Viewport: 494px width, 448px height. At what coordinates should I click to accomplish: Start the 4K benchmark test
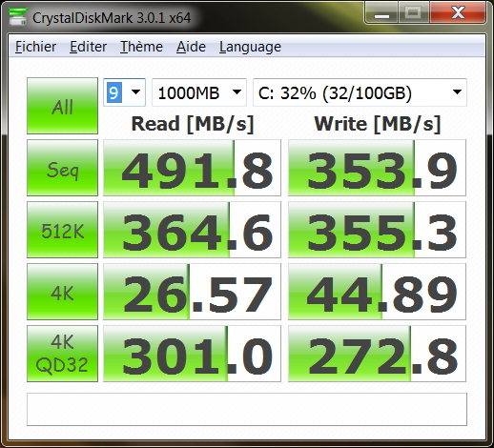click(x=62, y=292)
